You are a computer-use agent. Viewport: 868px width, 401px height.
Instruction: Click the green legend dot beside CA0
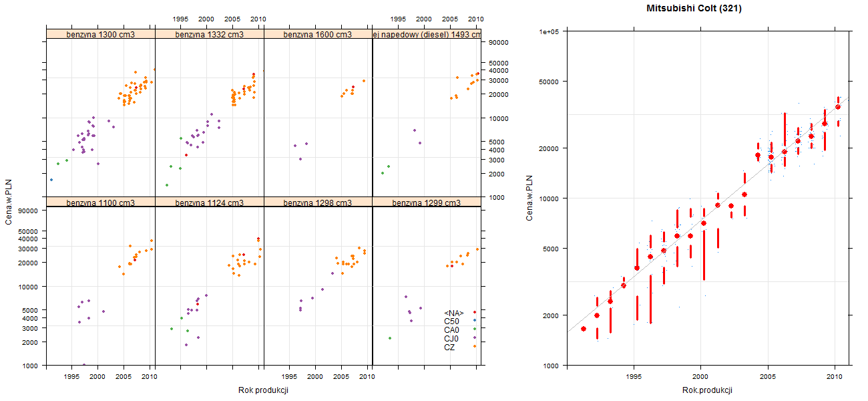pos(474,329)
